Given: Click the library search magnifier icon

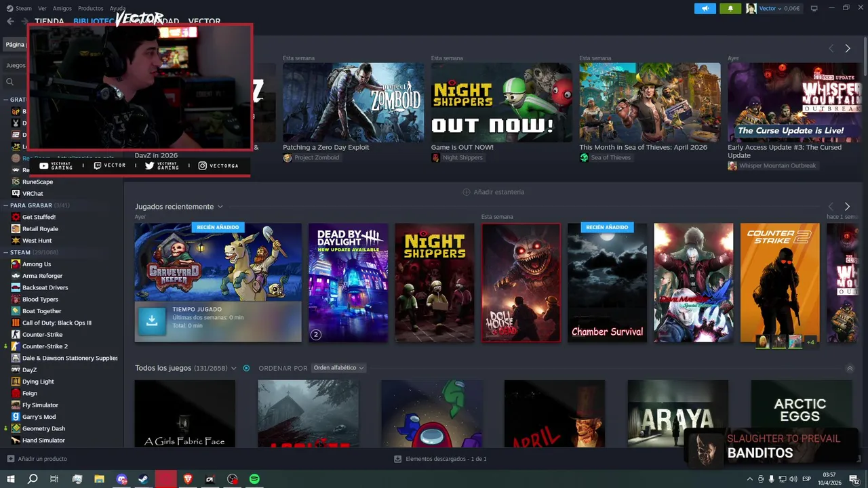Looking at the screenshot, I should click(9, 81).
